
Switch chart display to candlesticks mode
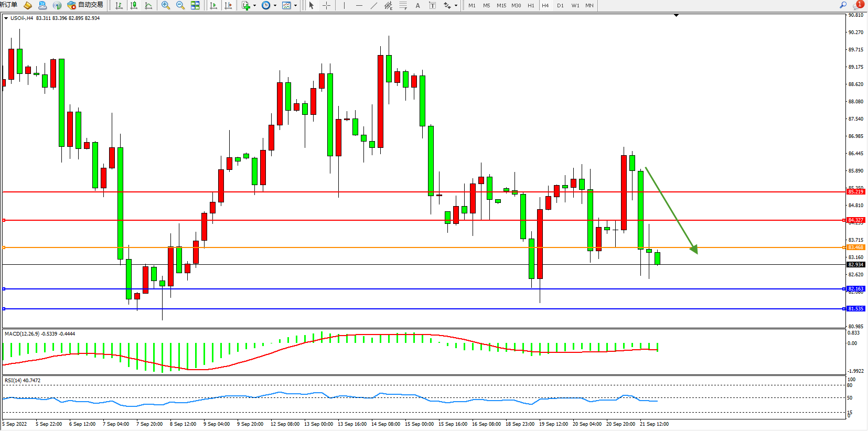click(x=134, y=5)
